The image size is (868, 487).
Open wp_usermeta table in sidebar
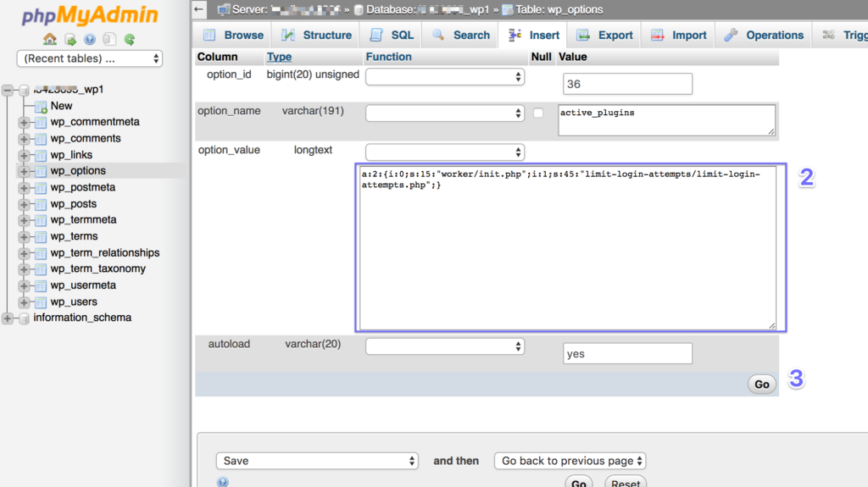click(83, 285)
